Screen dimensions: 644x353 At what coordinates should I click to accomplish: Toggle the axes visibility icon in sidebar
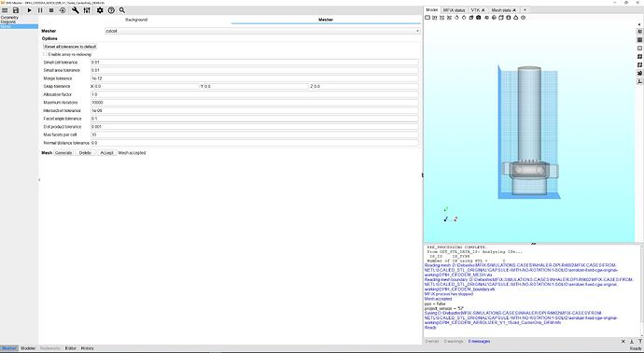(x=639, y=82)
